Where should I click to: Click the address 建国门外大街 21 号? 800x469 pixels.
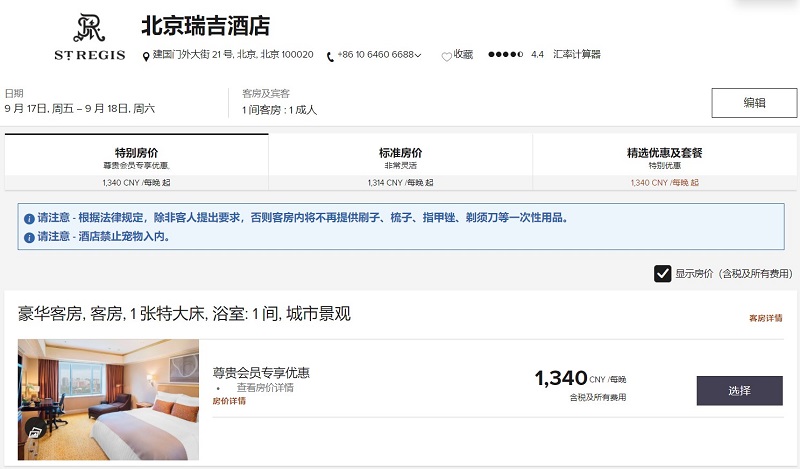pyautogui.click(x=233, y=55)
